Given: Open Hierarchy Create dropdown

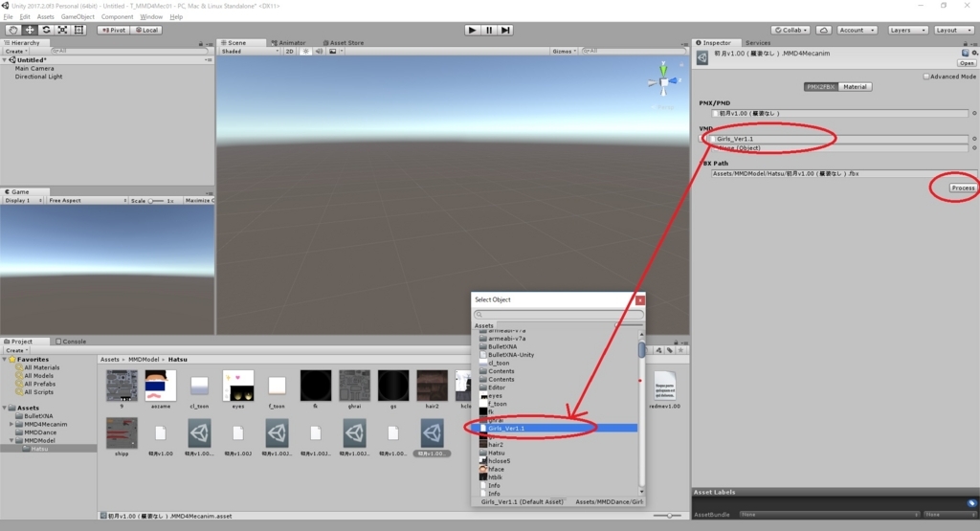Looking at the screenshot, I should coord(15,52).
